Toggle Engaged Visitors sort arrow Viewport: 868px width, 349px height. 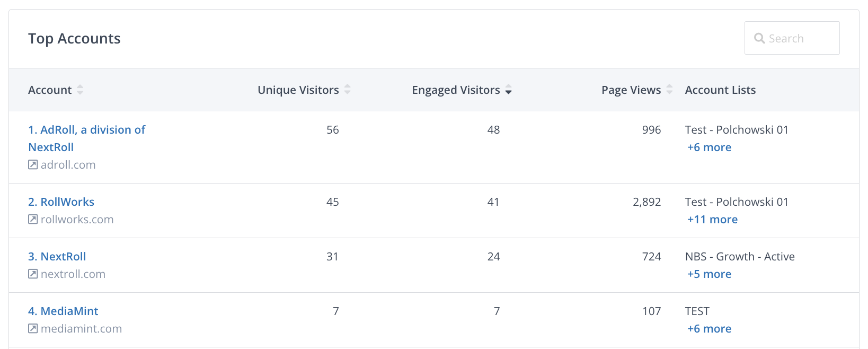pos(509,90)
